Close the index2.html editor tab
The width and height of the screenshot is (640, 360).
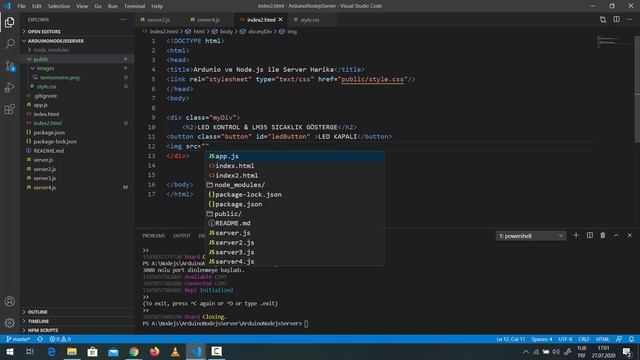coord(280,20)
